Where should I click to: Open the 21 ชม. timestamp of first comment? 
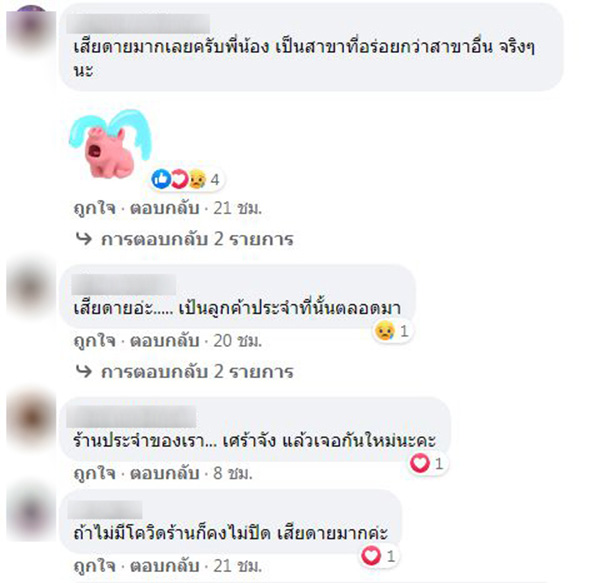coord(238,208)
